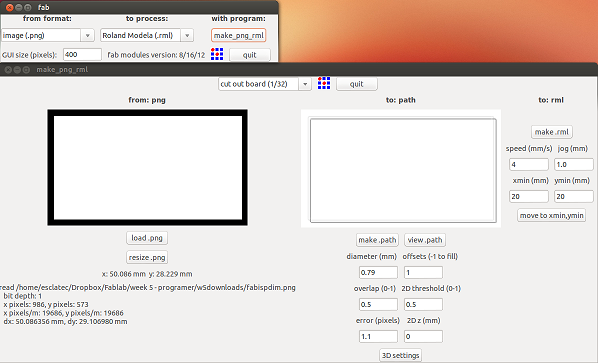Open the 'to process' Roland Modela dropdown

187,35
